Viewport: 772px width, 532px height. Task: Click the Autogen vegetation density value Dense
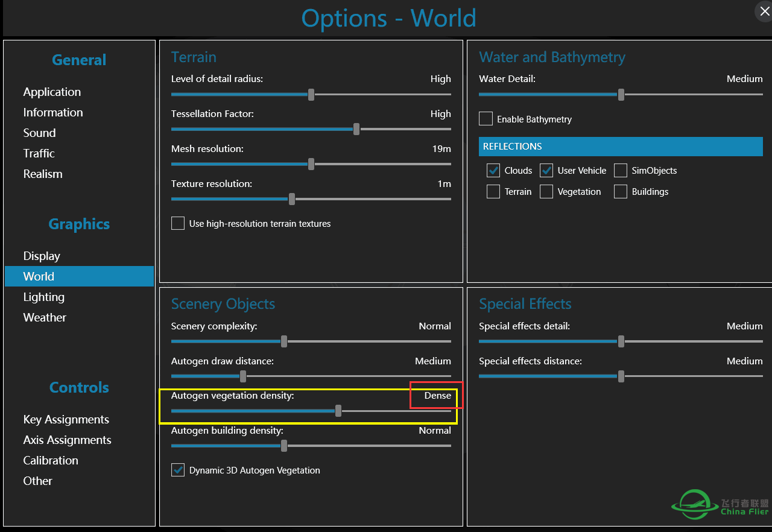[437, 396]
